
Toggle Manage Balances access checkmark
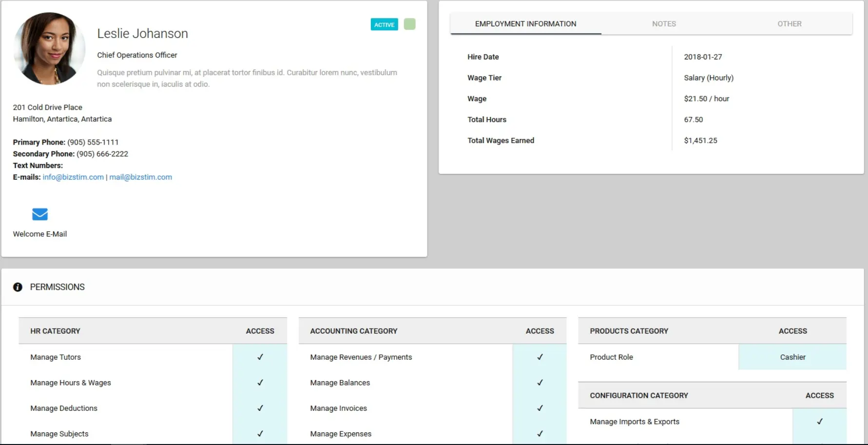[540, 383]
